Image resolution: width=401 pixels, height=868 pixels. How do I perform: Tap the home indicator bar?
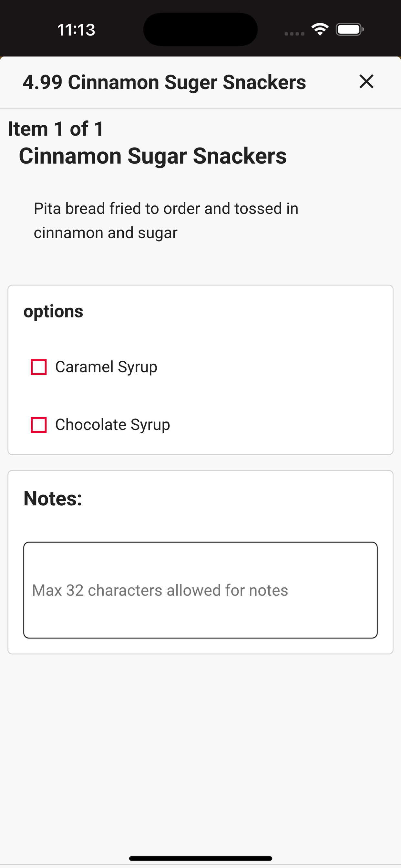[x=200, y=858]
